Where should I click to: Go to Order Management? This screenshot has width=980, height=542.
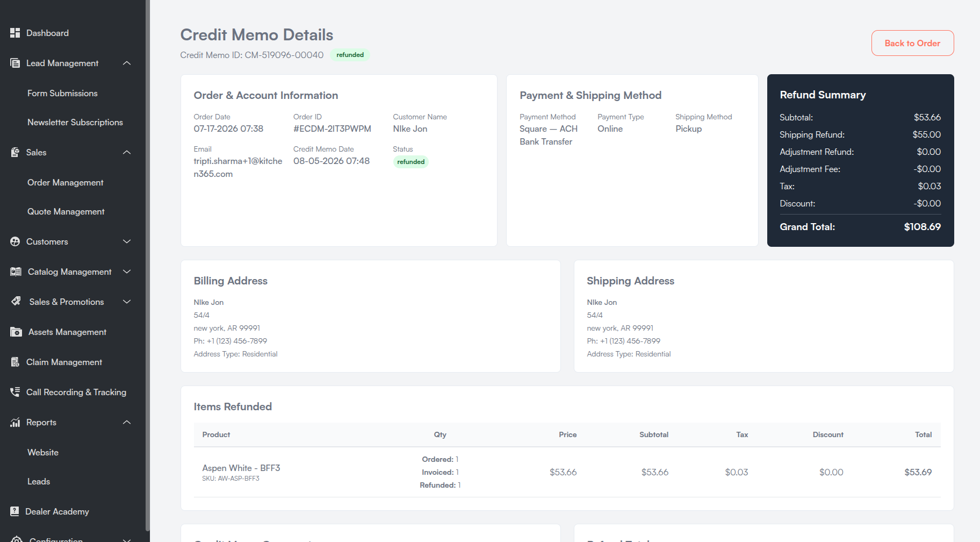pos(66,182)
